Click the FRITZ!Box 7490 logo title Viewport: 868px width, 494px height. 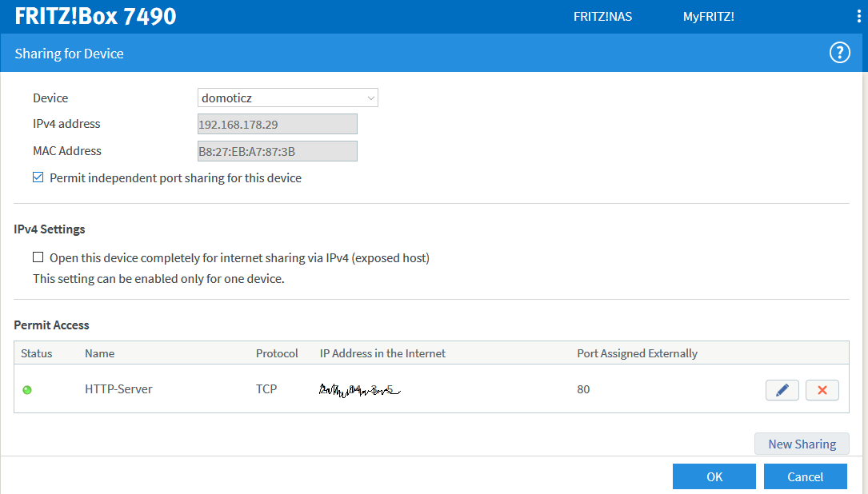click(x=95, y=16)
